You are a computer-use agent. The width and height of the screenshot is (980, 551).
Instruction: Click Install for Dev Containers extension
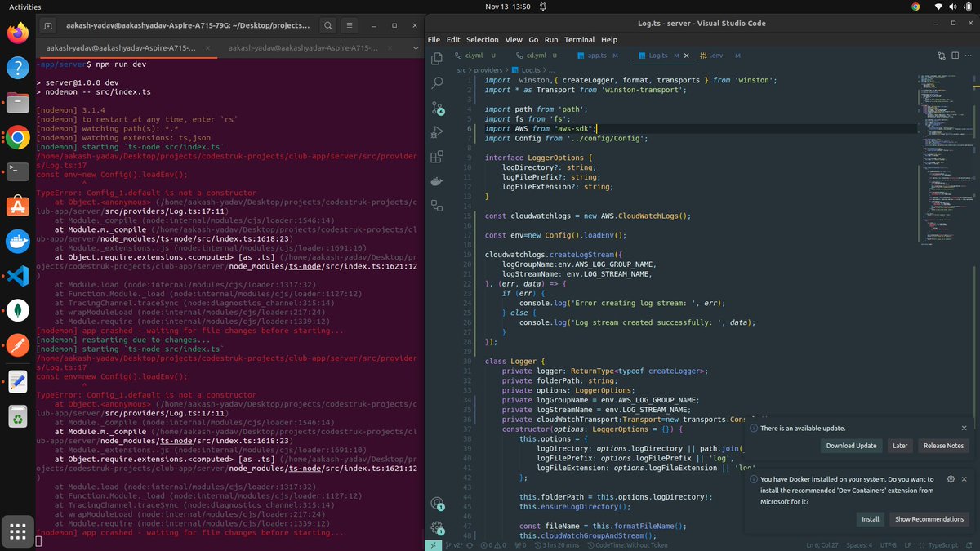tap(871, 519)
